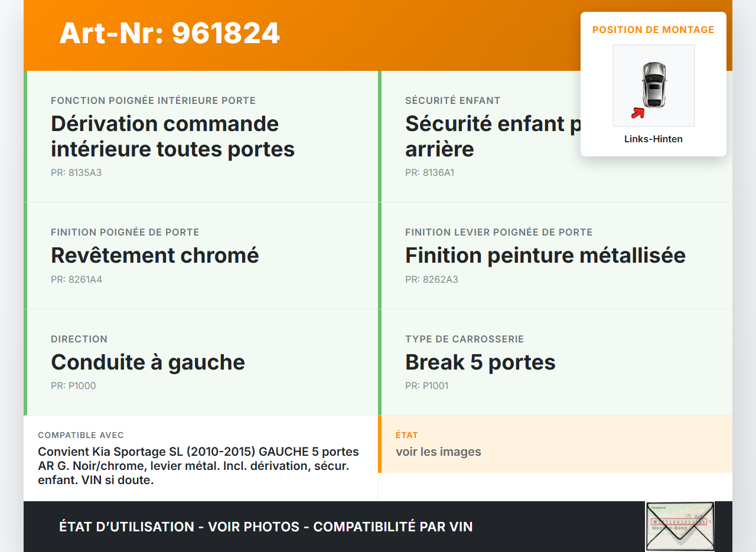Click the 'Links-Hinten' position label
The image size is (756, 552).
(x=653, y=139)
